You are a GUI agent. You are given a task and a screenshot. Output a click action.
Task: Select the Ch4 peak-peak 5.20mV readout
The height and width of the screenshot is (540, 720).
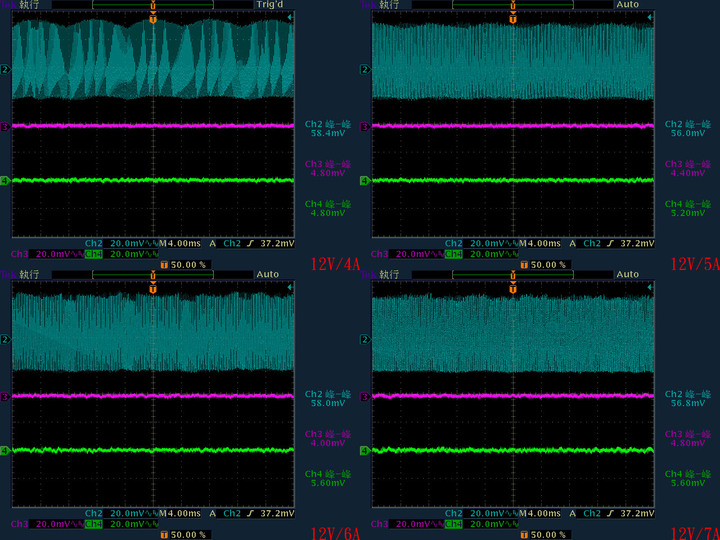tap(688, 208)
